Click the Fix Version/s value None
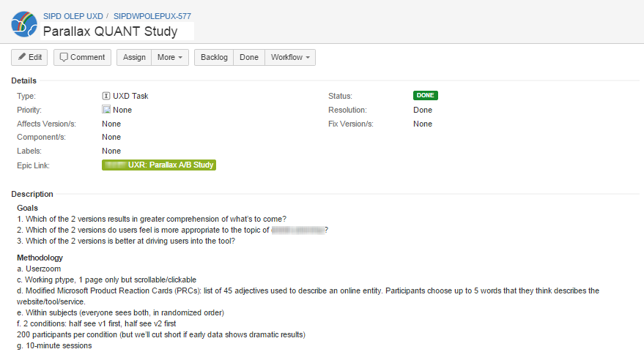This screenshot has height=360, width=644. pyautogui.click(x=423, y=124)
